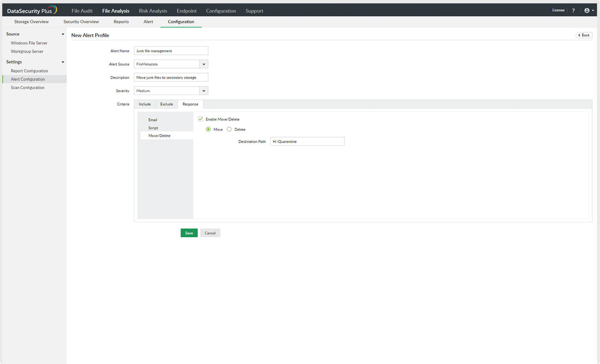Collapse the Settings sidebar section
The image size is (600, 364).
[63, 62]
